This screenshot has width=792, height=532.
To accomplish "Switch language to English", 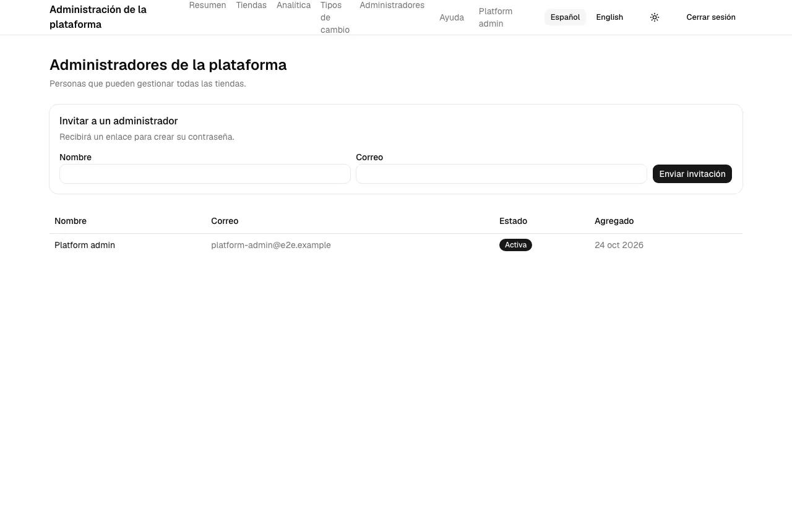I will (609, 17).
